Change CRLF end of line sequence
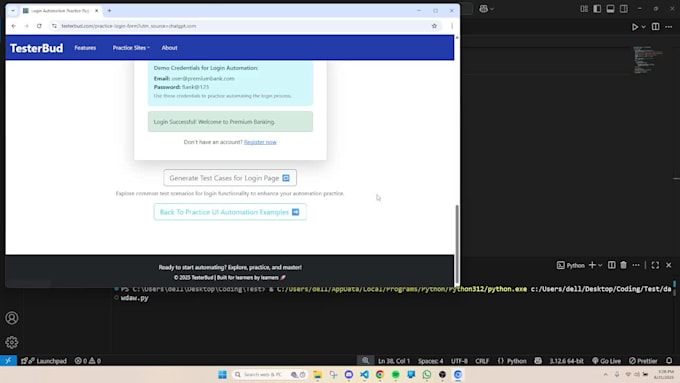Viewport: 680px width, 383px height. pyautogui.click(x=482, y=361)
